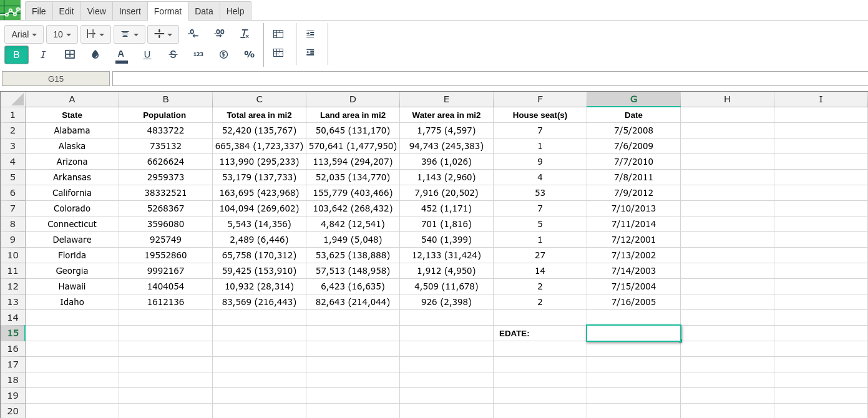Image resolution: width=868 pixels, height=418 pixels.
Task: Click the decrease decimal places icon
Action: pos(193,34)
